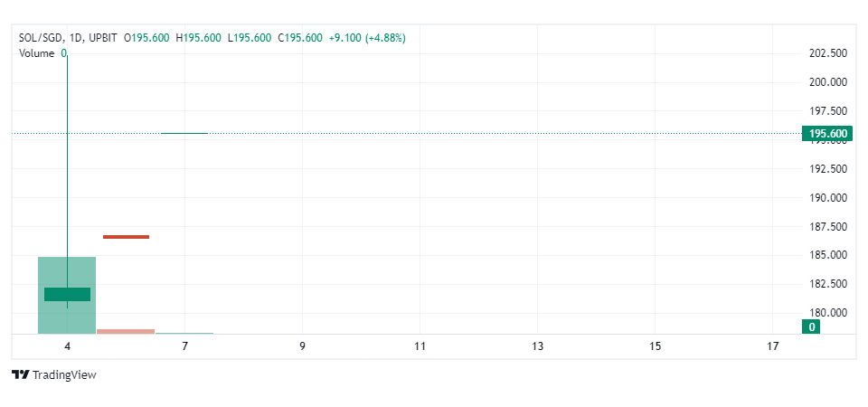The image size is (868, 407).
Task: Click the 190.000 price axis label
Action: pyautogui.click(x=827, y=197)
